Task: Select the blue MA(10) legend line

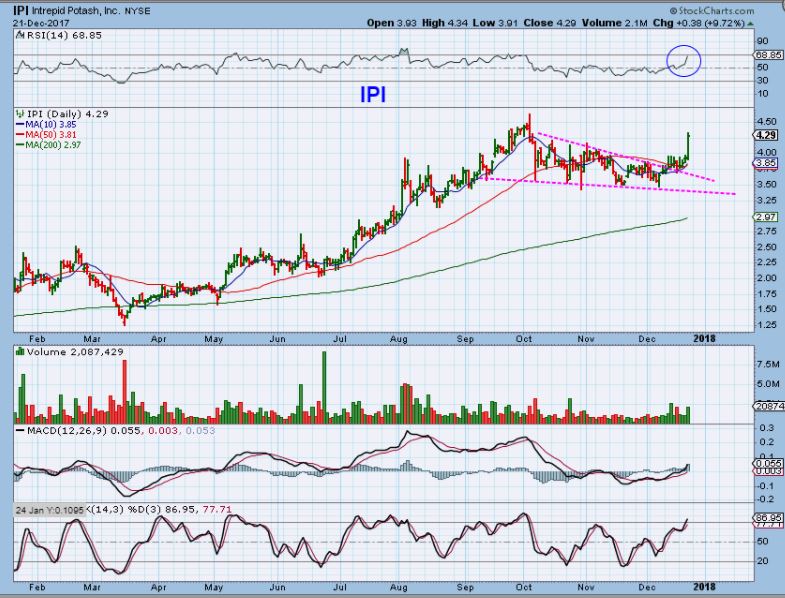Action: [x=21, y=124]
